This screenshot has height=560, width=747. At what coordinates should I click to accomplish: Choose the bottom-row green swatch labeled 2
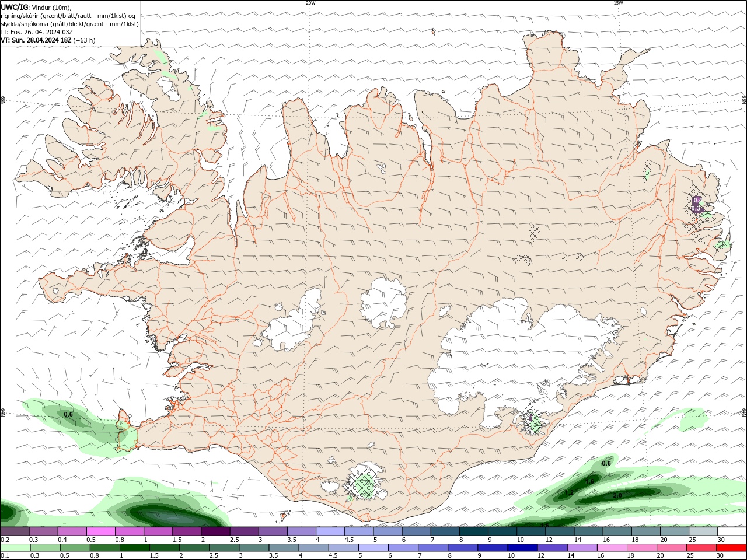(x=194, y=548)
